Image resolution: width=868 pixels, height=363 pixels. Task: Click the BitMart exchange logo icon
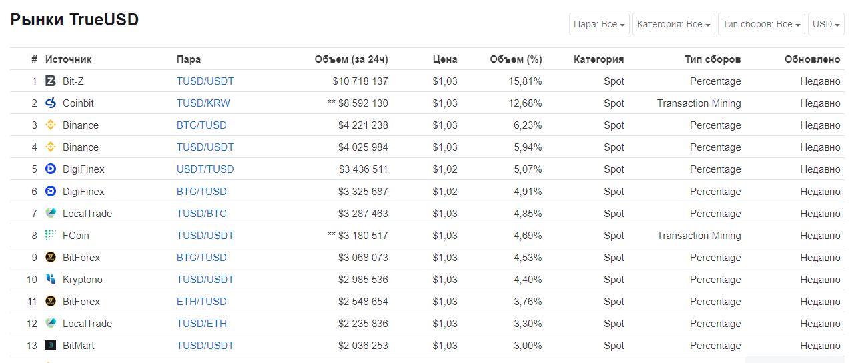click(x=50, y=346)
